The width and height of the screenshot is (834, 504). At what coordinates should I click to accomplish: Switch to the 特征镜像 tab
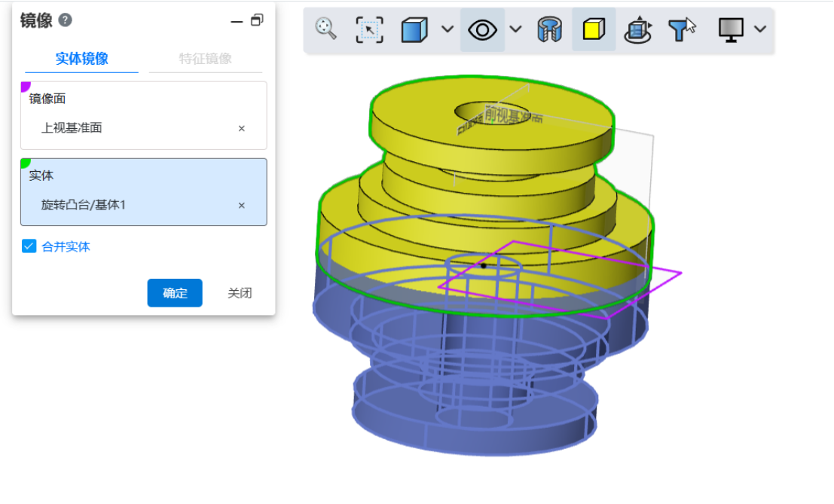tap(206, 59)
